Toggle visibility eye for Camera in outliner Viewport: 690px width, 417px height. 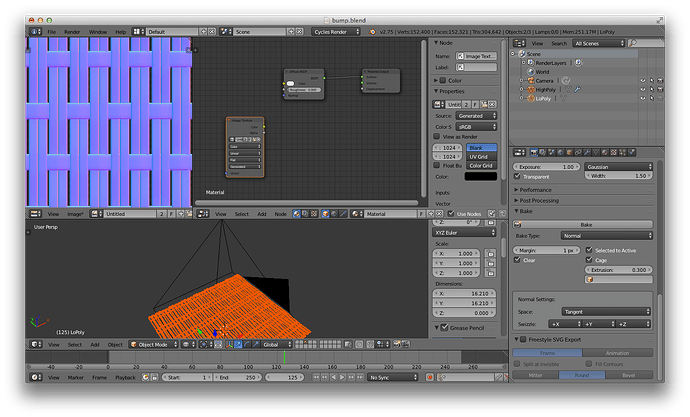tap(643, 80)
